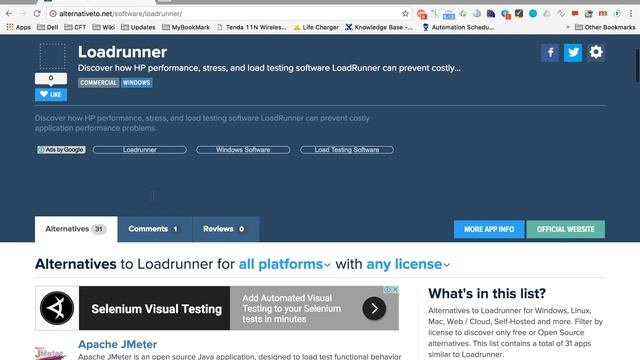Image resolution: width=640 pixels, height=360 pixels.
Task: Open the Dell bookmarks folder
Action: (x=47, y=27)
